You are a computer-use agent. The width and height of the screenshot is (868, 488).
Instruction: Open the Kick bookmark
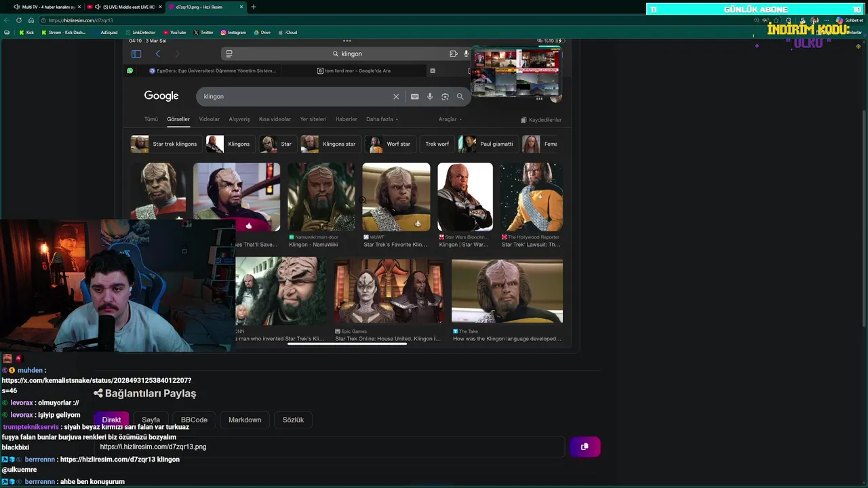[26, 33]
